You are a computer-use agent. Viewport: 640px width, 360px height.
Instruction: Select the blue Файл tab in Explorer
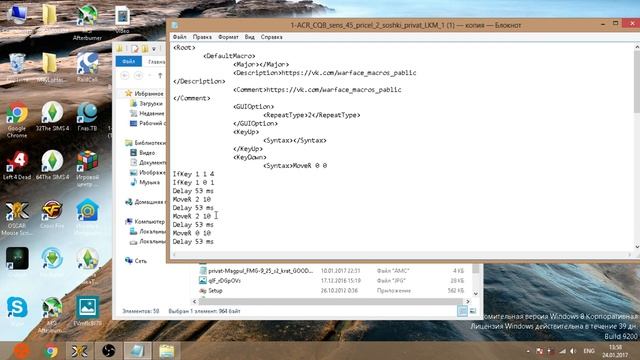pyautogui.click(x=129, y=62)
